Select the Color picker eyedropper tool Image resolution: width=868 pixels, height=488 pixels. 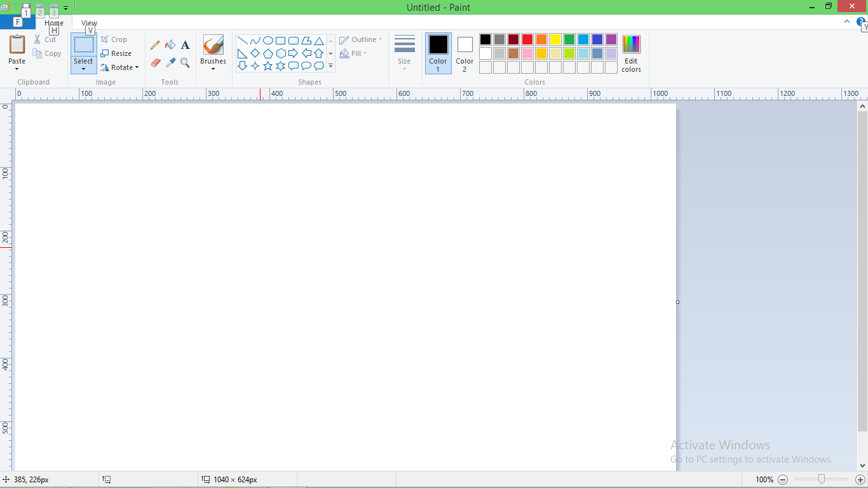point(170,63)
